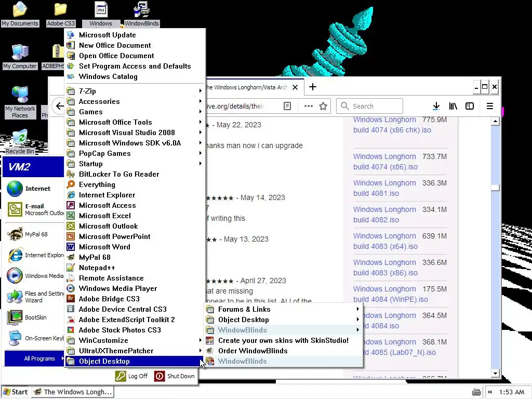Expand the Games folder submenu
Image resolution: width=532 pixels, height=399 pixels.
(135, 112)
